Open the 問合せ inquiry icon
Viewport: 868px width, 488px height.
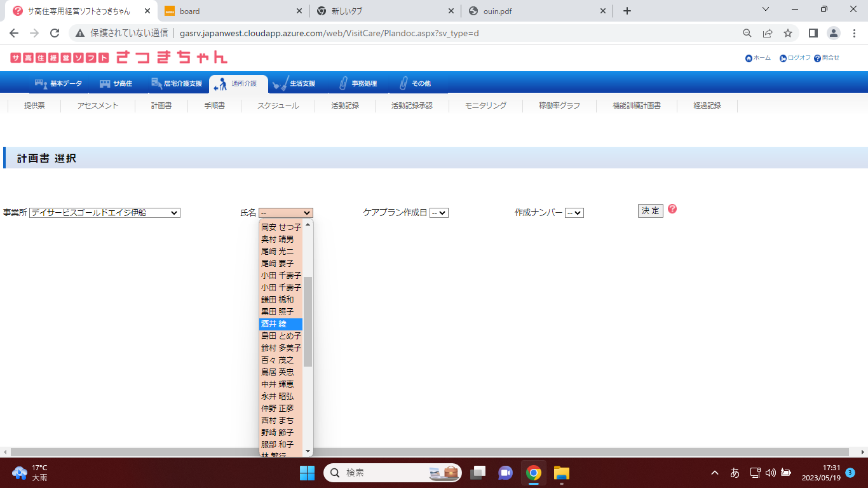click(x=817, y=58)
